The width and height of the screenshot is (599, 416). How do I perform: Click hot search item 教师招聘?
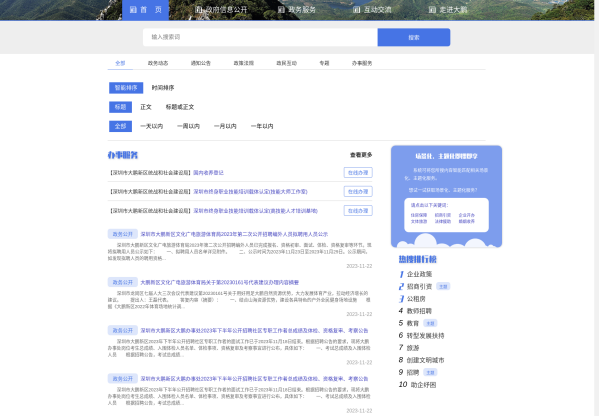(x=419, y=311)
